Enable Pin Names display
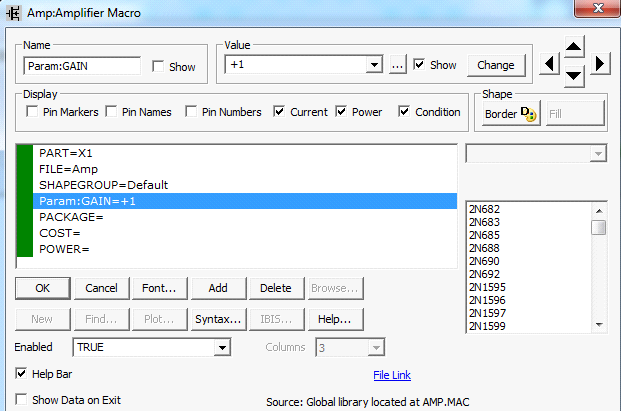The height and width of the screenshot is (411, 621). click(111, 112)
